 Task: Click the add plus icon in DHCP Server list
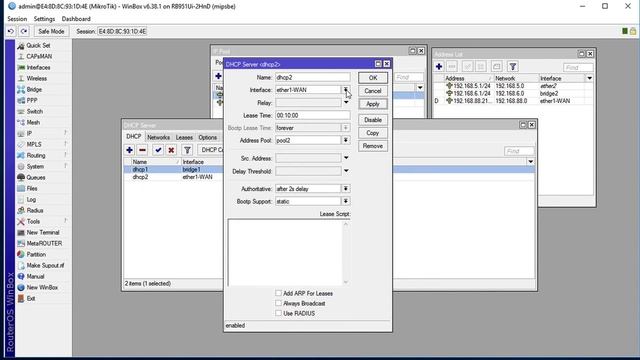click(x=129, y=150)
